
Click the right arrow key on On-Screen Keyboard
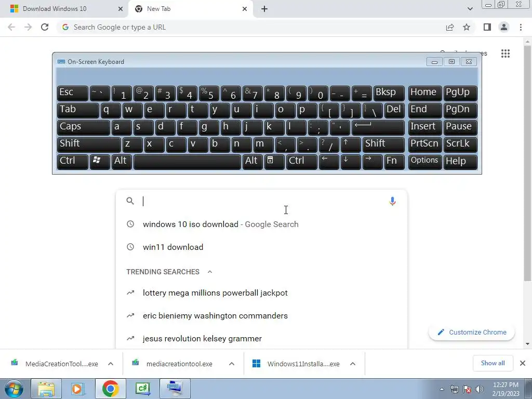pos(372,162)
